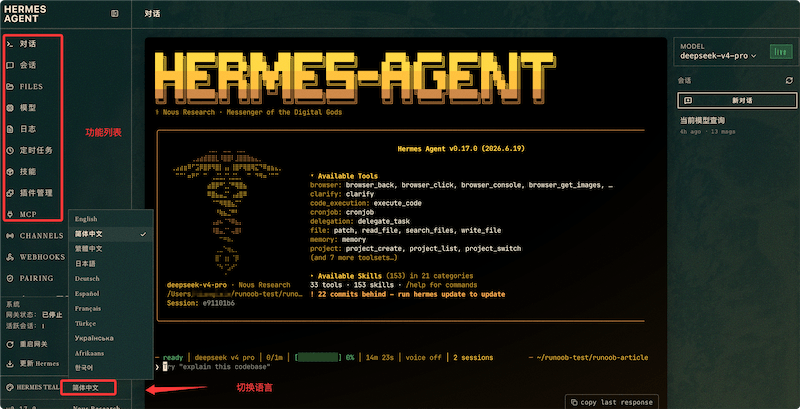800x409 pixels.
Task: Click the '网关状态: 已停止' gateway status line
Action: point(34,315)
